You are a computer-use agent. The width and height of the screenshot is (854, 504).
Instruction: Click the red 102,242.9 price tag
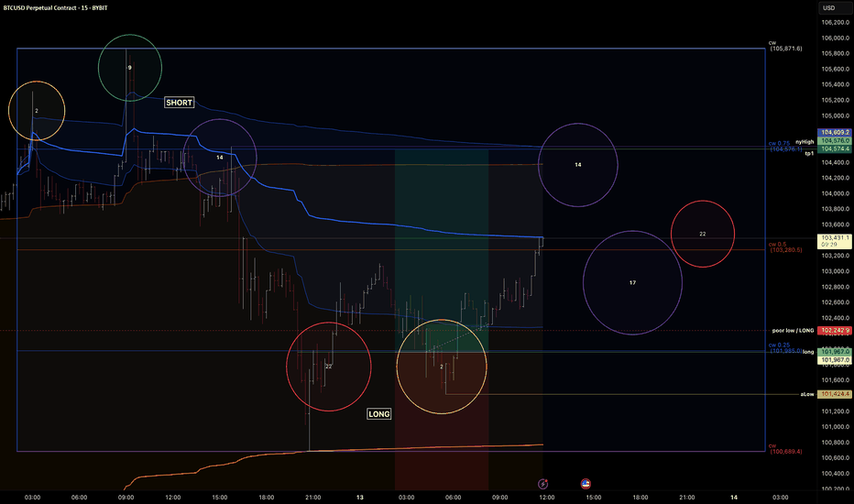(x=835, y=330)
